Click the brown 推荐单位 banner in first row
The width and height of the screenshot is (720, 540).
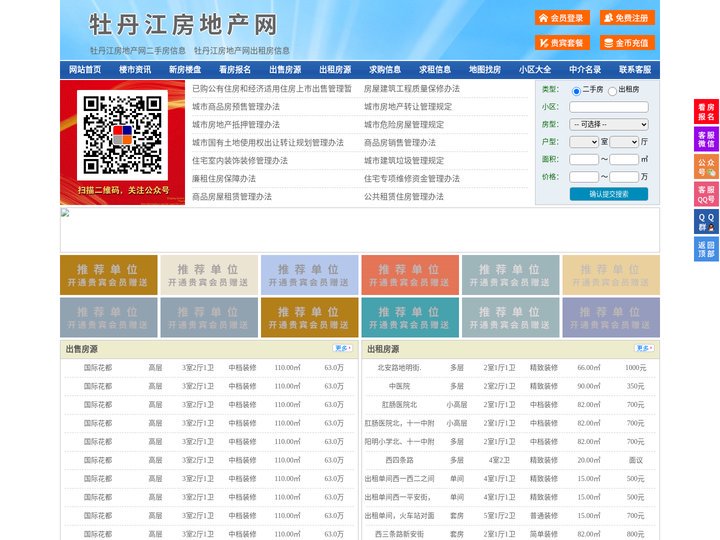(x=109, y=275)
